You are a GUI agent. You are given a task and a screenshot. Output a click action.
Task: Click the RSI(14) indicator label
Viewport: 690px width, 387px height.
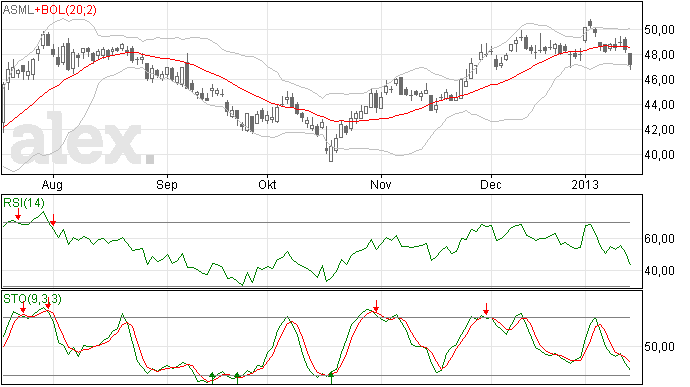pos(24,203)
